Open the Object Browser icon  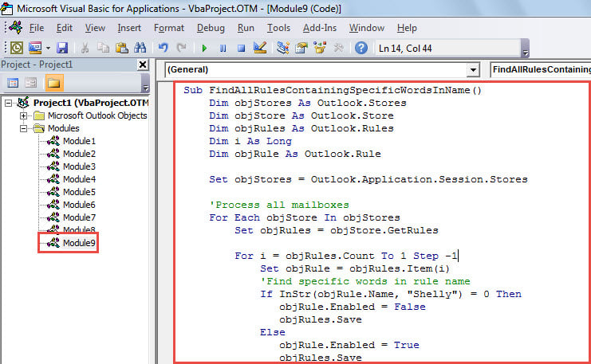tap(320, 48)
